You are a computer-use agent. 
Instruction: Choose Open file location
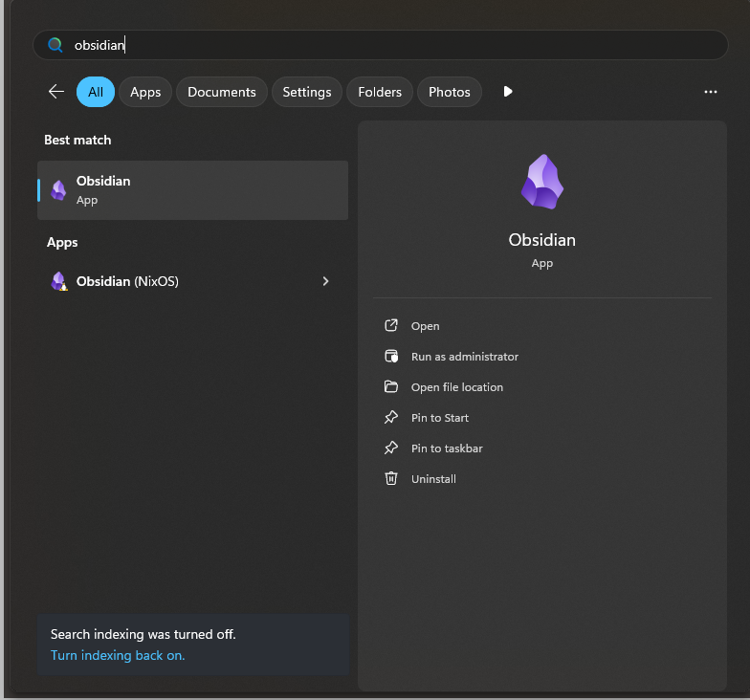coord(457,387)
